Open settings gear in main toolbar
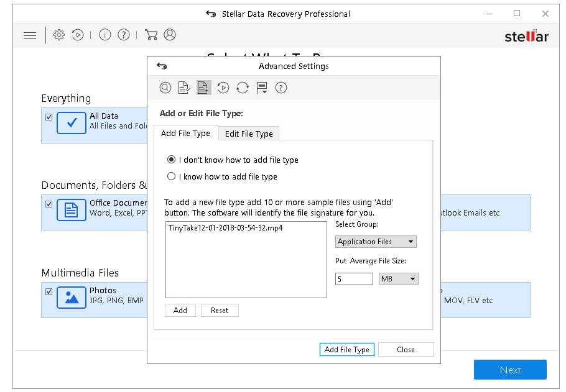This screenshot has height=392, width=566. (x=59, y=35)
